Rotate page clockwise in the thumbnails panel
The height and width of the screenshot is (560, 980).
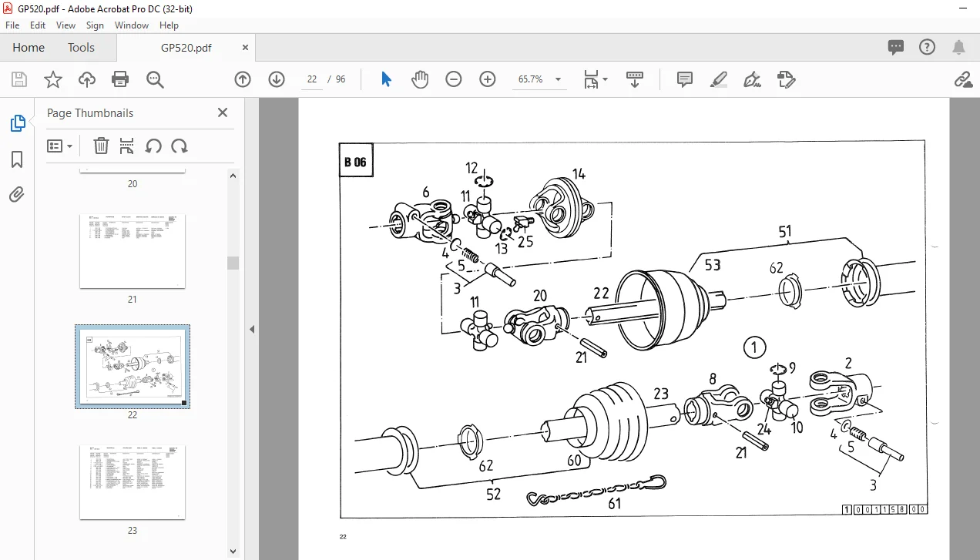[180, 146]
